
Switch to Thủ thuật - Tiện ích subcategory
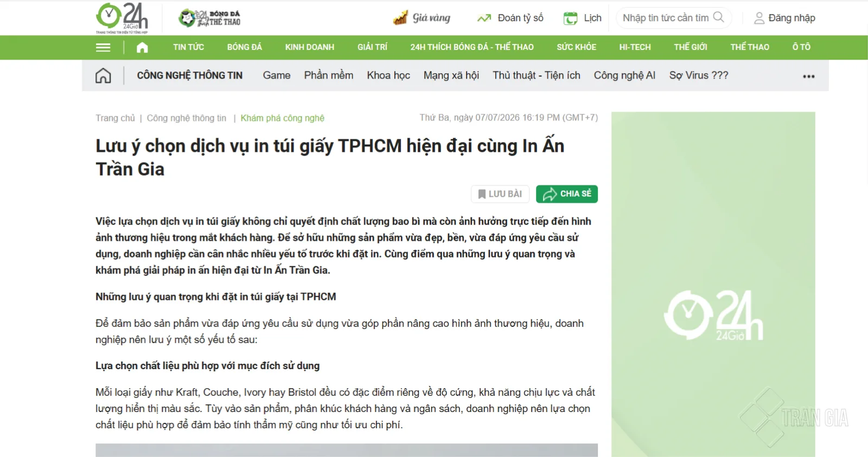[x=537, y=75]
